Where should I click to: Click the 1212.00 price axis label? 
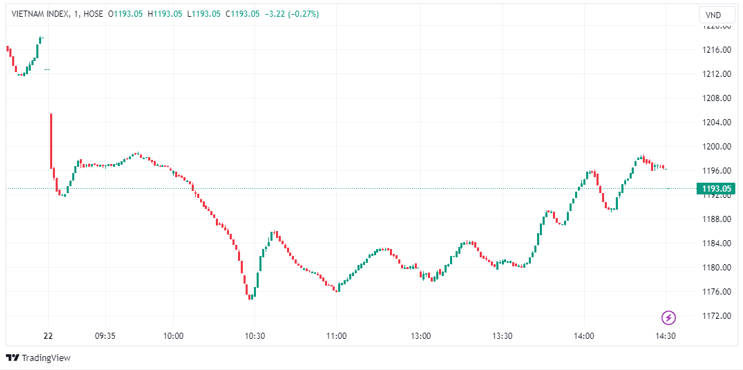[716, 74]
